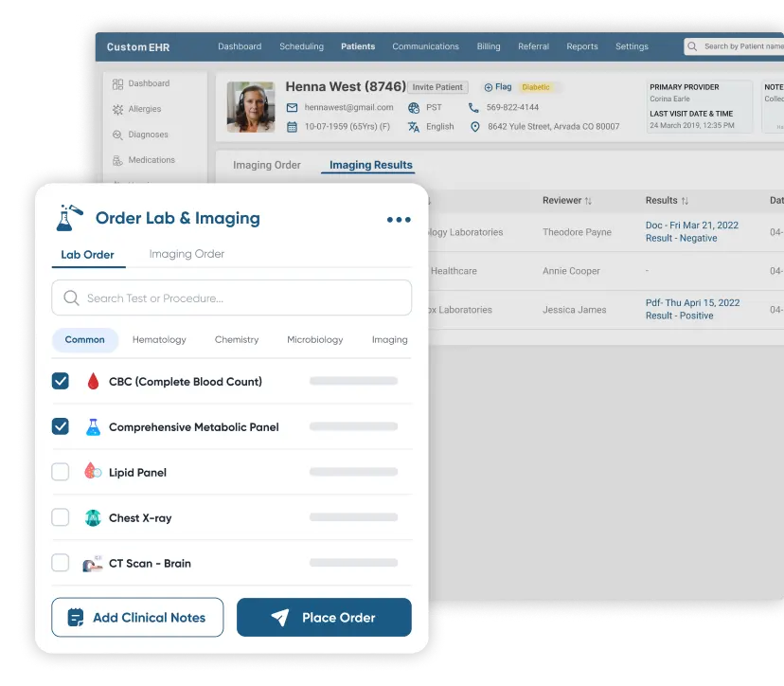This screenshot has width=784, height=686.
Task: Click the calendar icon next to date of birth
Action: pos(292,127)
